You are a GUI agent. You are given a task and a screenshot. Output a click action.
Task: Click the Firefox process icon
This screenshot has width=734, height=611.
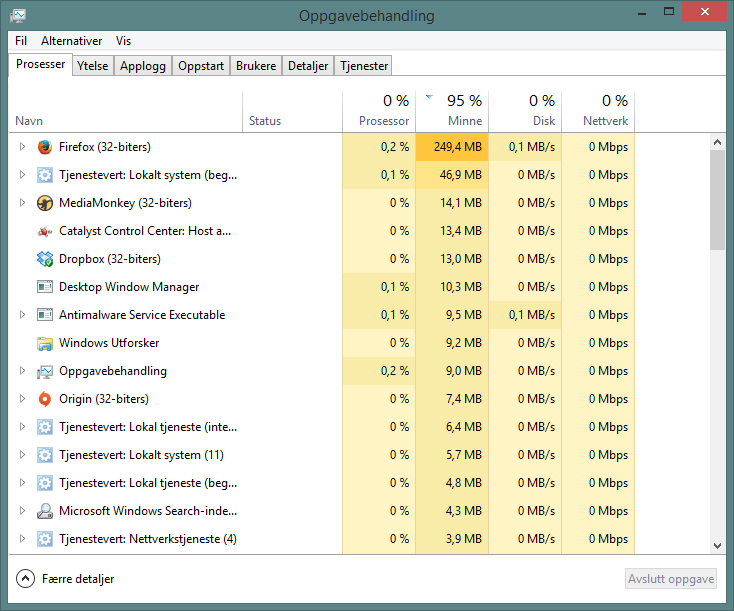click(x=44, y=147)
